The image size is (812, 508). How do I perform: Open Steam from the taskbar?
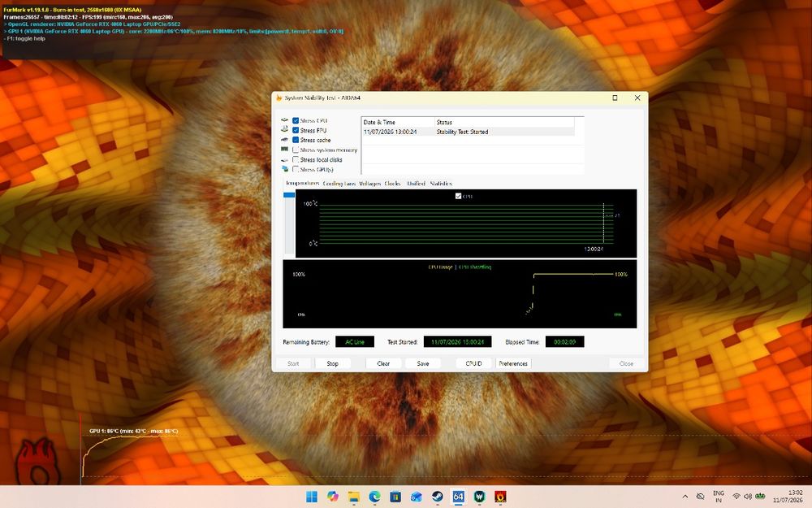click(438, 497)
